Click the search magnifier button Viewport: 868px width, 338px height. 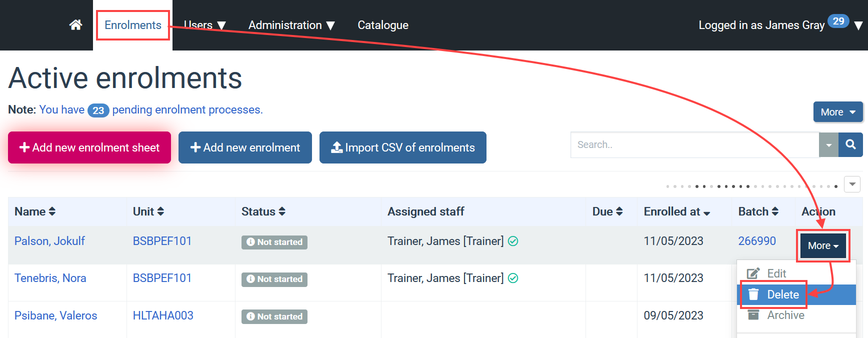coord(850,145)
